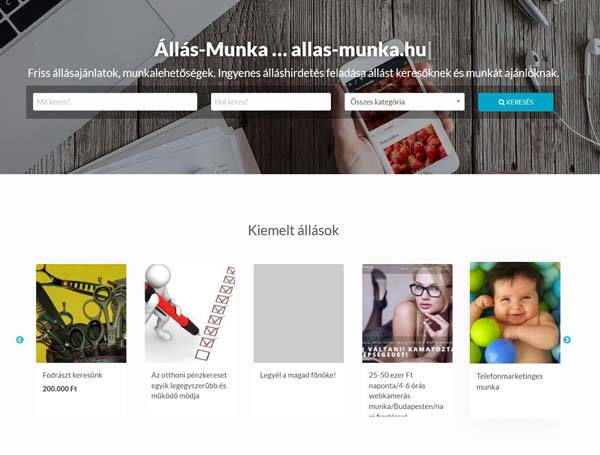Click the dropdown arrow in category selector
Viewport: 600px width, 455px height.
tap(458, 102)
